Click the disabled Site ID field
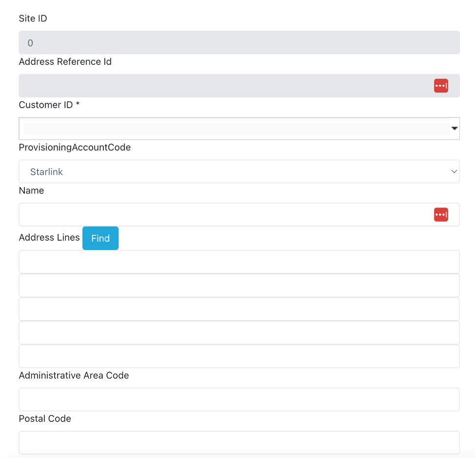 click(x=239, y=43)
